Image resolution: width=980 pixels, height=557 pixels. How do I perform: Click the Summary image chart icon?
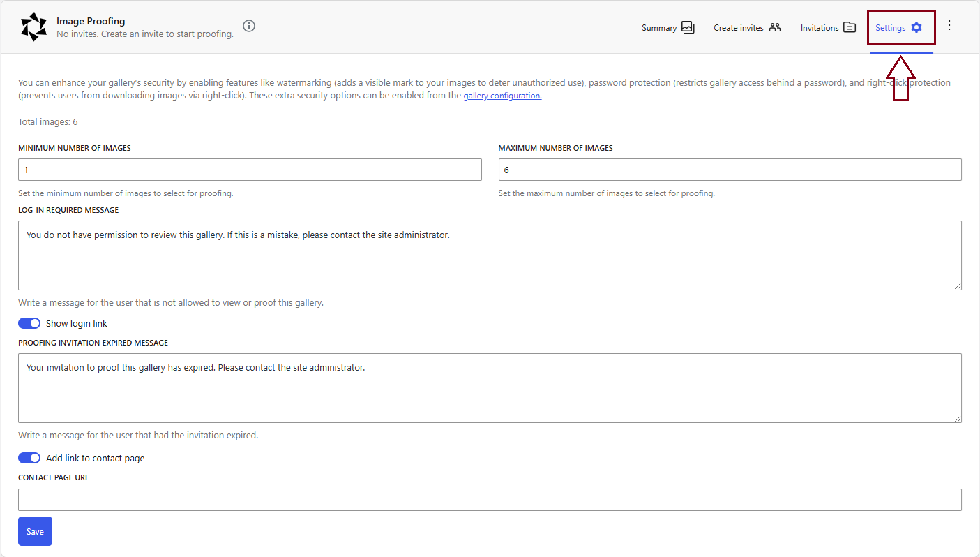pos(688,28)
